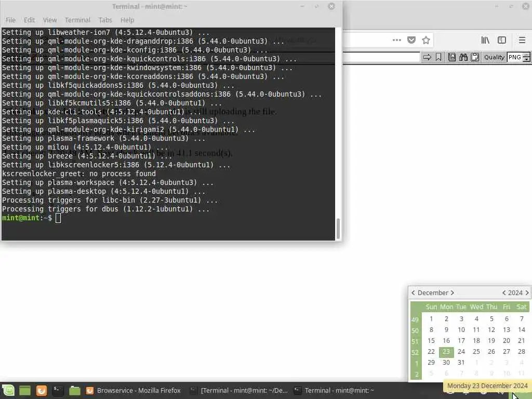This screenshot has width=532, height=399.
Task: Click the December month label
Action: tap(433, 293)
